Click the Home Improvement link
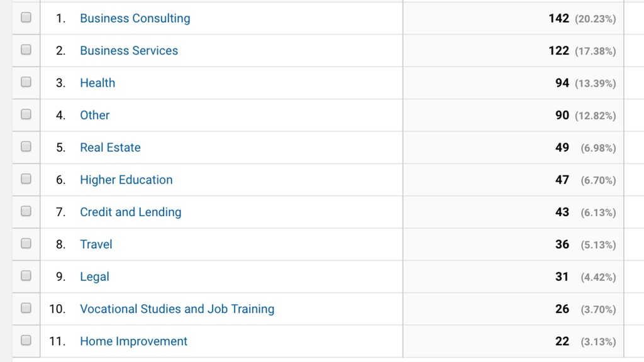Image resolution: width=644 pixels, height=362 pixels. tap(133, 341)
